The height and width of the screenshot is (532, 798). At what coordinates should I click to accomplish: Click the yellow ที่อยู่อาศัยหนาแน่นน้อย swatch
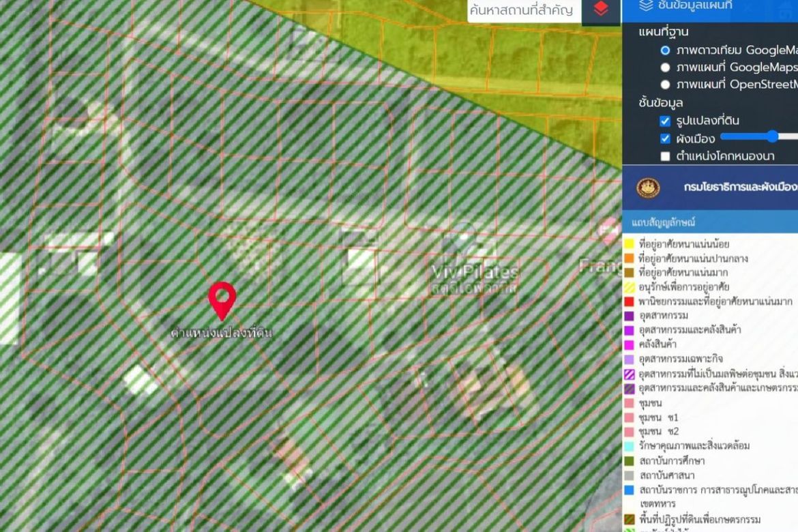tap(630, 244)
